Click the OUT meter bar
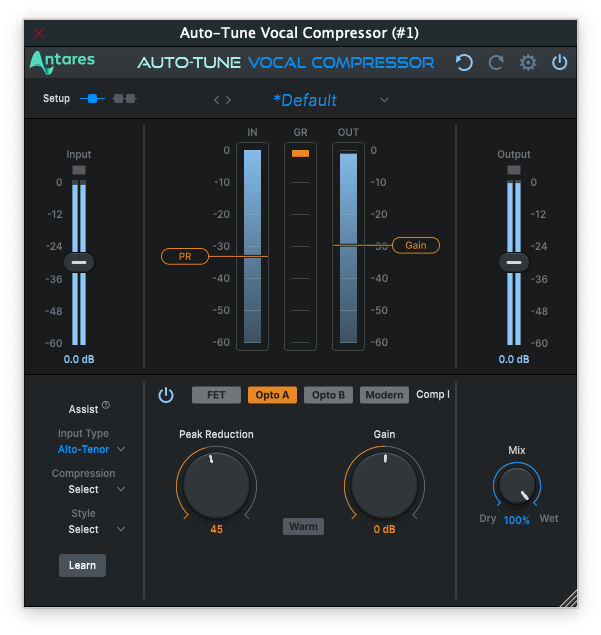 (348, 248)
